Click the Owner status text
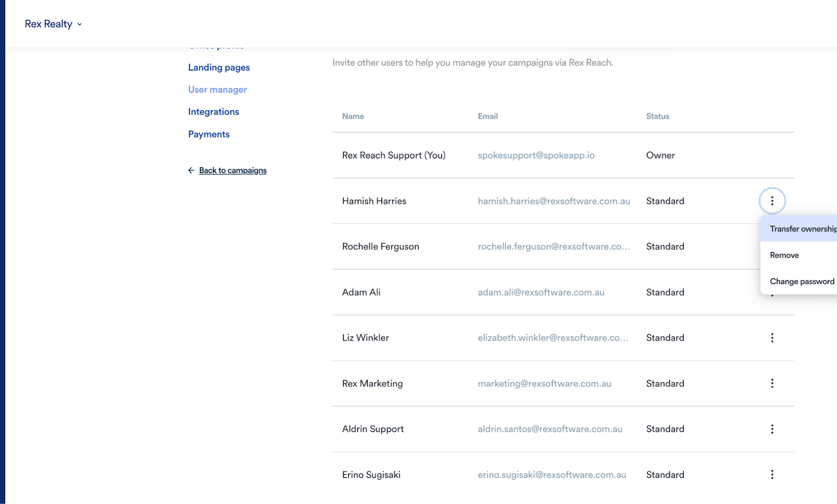 tap(660, 155)
